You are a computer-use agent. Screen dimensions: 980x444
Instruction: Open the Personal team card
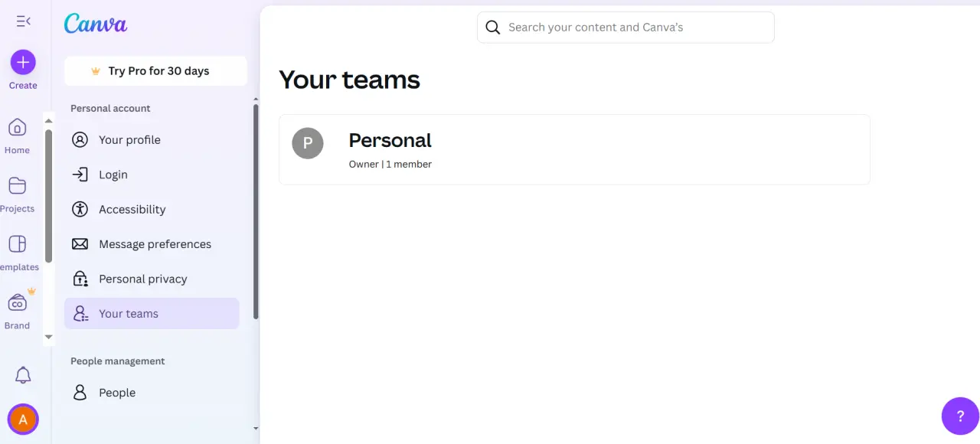click(x=574, y=149)
